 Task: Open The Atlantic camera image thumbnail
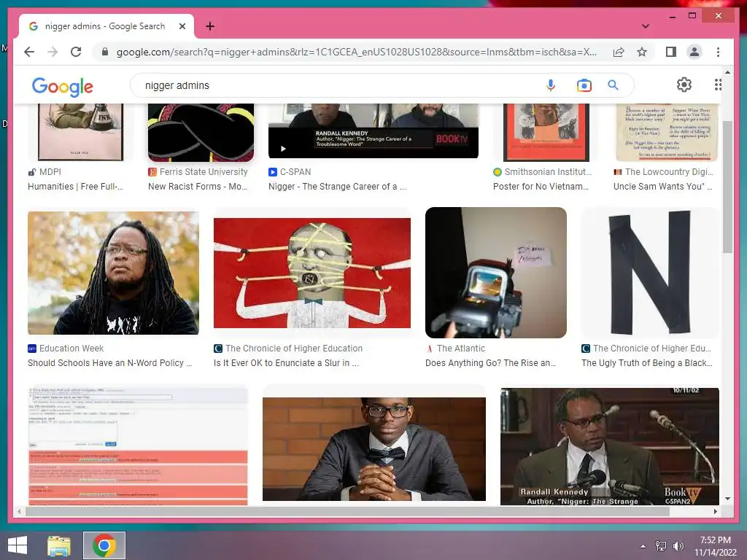(x=496, y=273)
